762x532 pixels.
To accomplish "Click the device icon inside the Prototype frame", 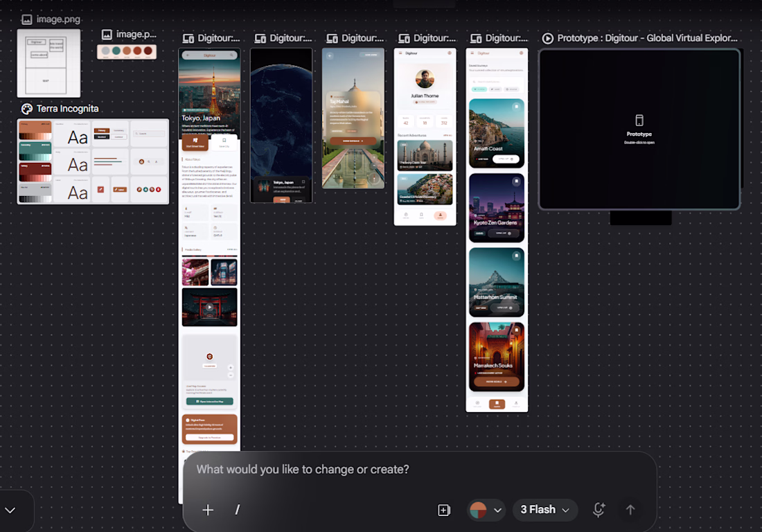I will [x=639, y=120].
